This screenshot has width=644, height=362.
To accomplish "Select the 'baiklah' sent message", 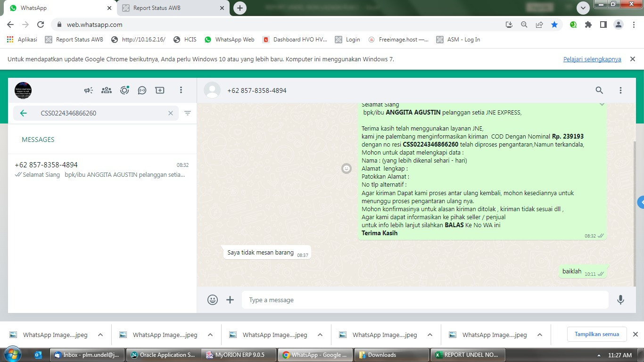I will point(583,271).
